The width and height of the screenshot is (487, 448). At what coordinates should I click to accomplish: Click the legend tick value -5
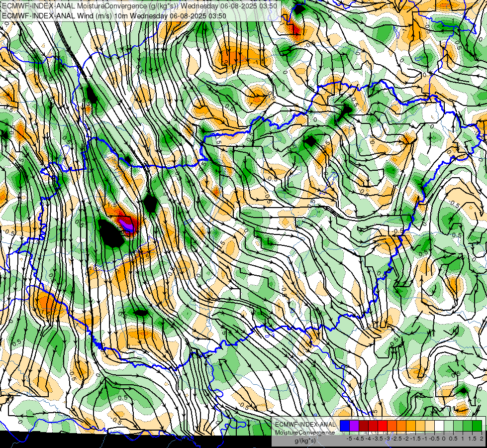349,439
